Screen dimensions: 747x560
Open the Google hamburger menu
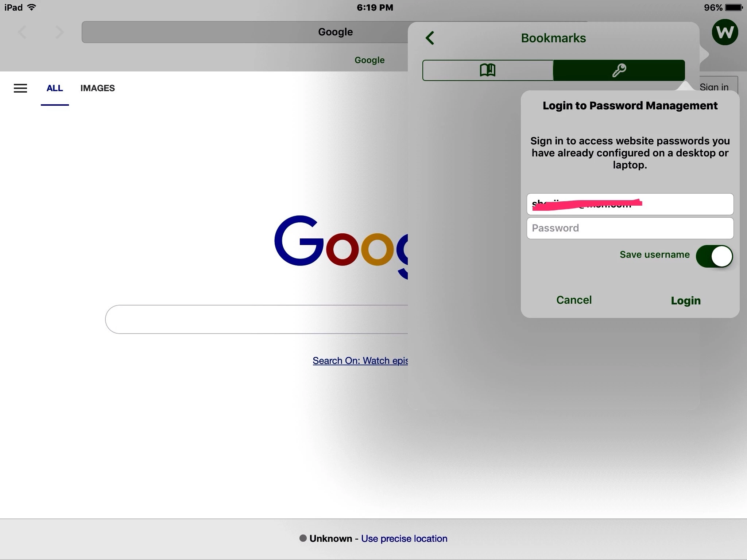click(20, 88)
